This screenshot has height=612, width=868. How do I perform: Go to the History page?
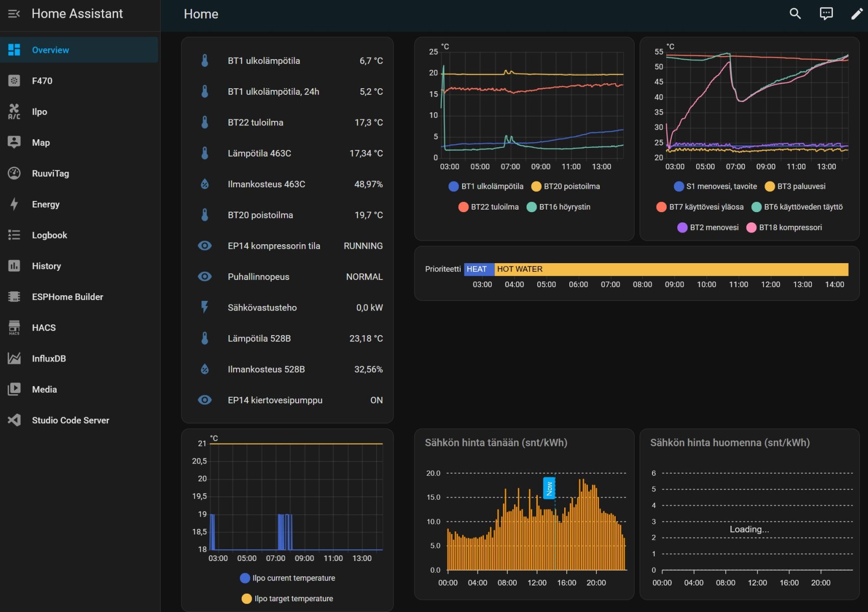(x=46, y=266)
